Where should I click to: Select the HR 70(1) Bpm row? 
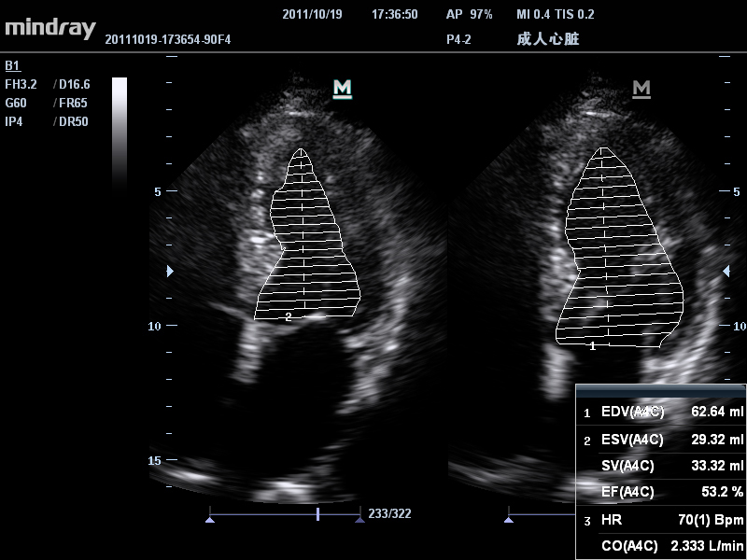(661, 520)
